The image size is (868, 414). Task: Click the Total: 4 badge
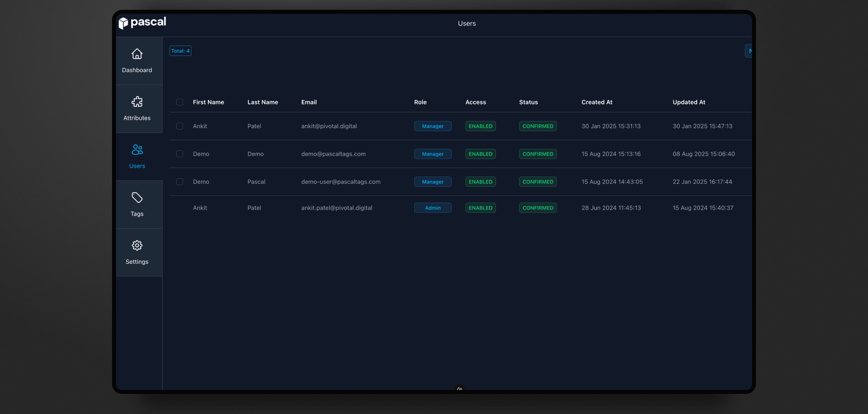tap(180, 51)
